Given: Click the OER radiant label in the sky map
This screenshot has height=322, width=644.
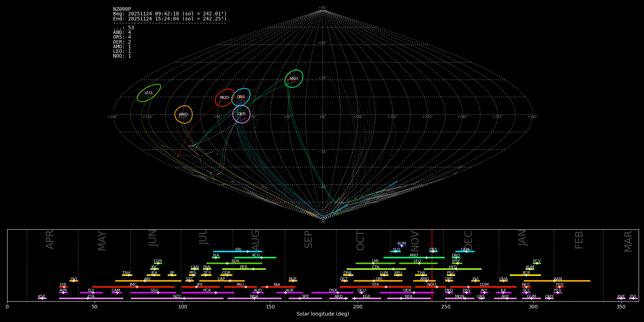Looking at the screenshot, I should pos(241,114).
